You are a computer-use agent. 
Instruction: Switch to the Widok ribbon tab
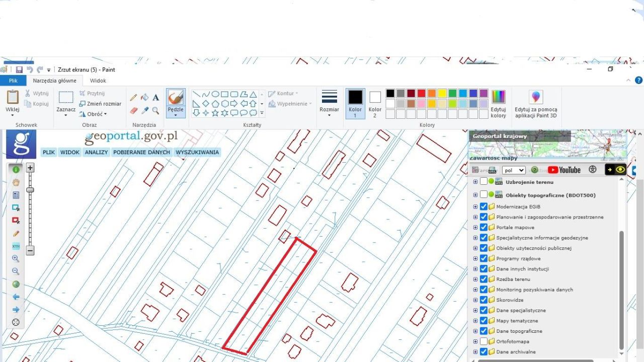click(x=98, y=81)
